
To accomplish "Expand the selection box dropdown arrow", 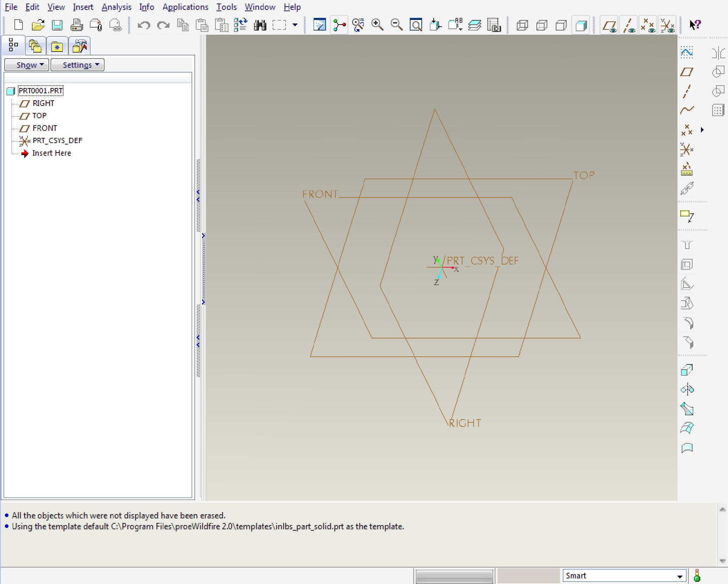I will click(295, 25).
